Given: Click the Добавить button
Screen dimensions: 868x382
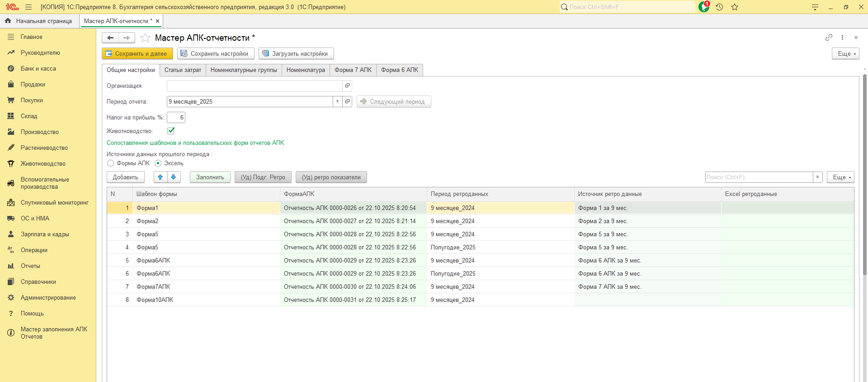Looking at the screenshot, I should pyautogui.click(x=126, y=177).
